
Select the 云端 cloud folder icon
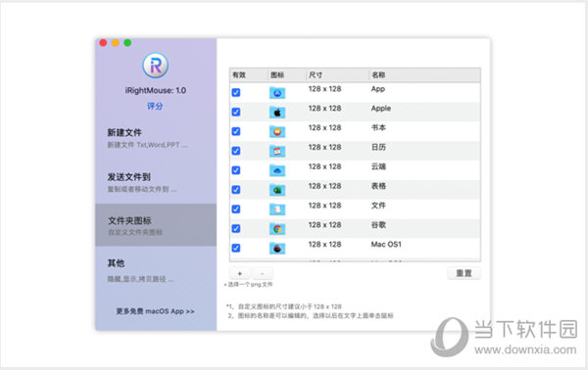(x=277, y=170)
